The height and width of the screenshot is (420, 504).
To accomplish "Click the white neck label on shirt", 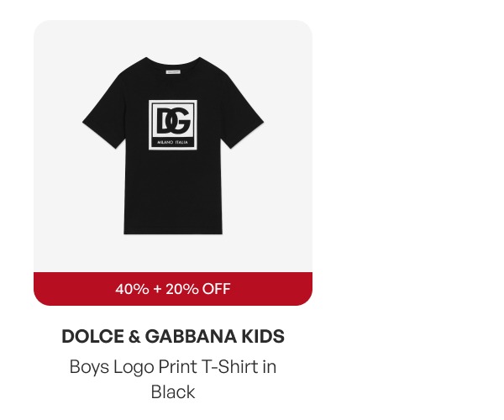I will pos(173,71).
